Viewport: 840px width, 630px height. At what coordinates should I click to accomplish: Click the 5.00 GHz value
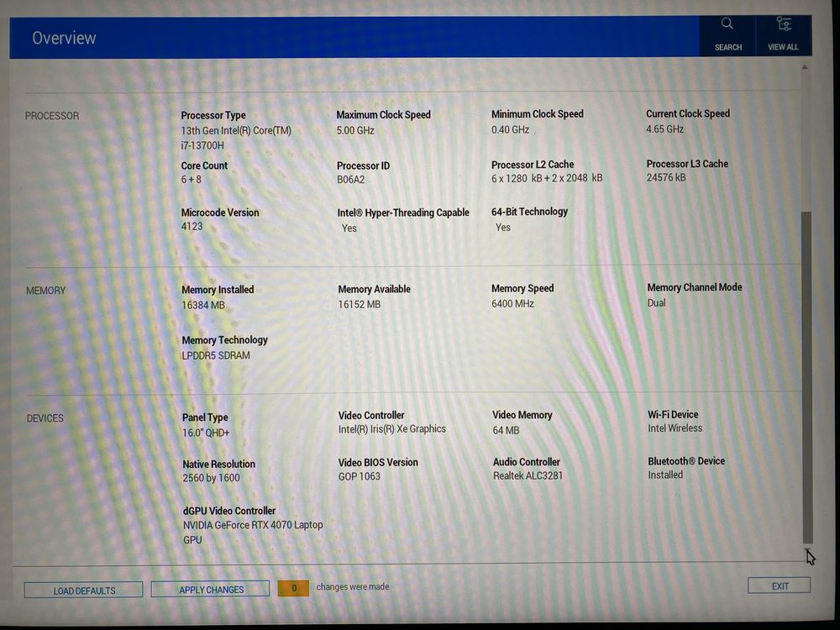355,130
